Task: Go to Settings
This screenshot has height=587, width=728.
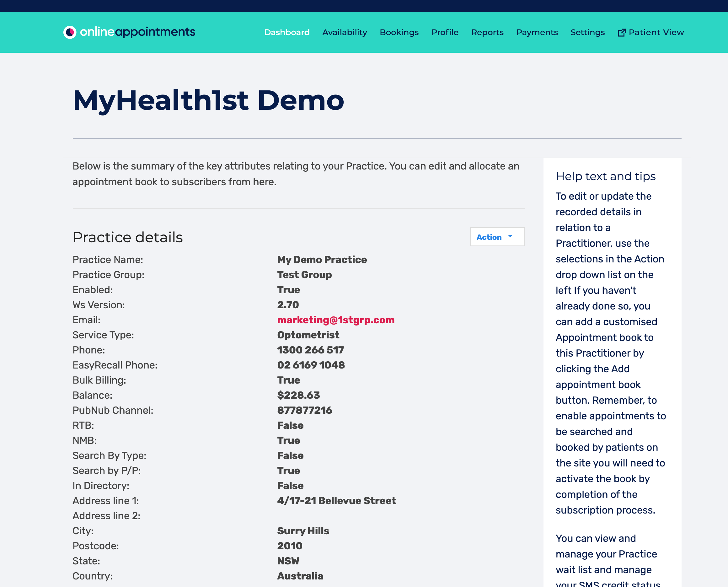Action: pyautogui.click(x=587, y=32)
